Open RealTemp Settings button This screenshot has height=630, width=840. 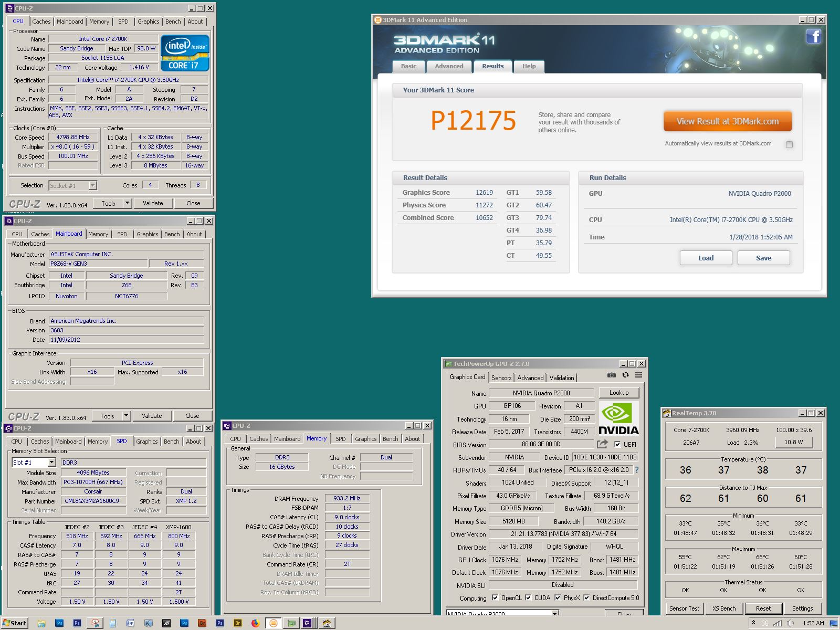coord(803,608)
